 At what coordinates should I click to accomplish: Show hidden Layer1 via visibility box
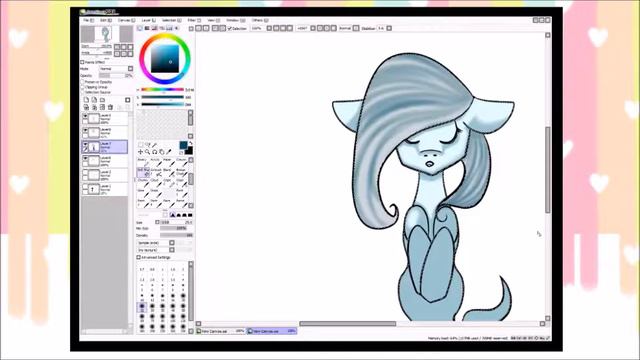coord(85,186)
